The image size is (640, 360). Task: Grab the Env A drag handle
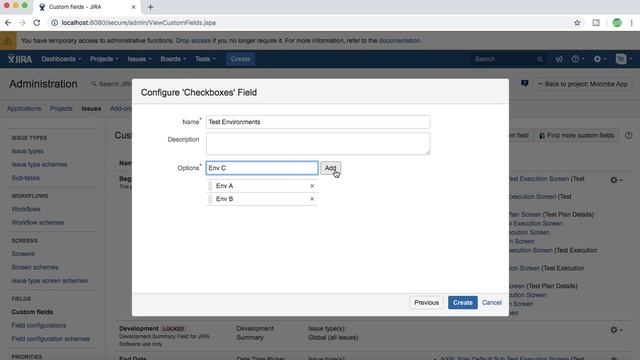[210, 186]
